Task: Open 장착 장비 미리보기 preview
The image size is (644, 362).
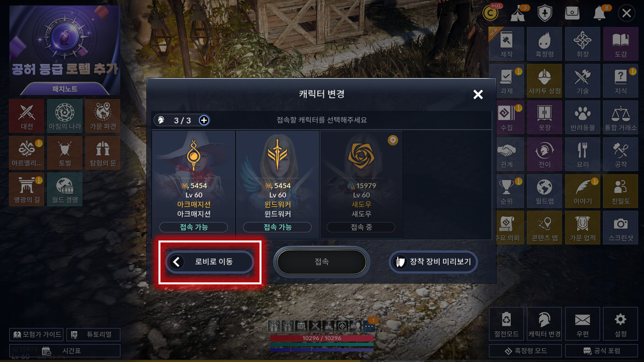Action: coord(433,262)
